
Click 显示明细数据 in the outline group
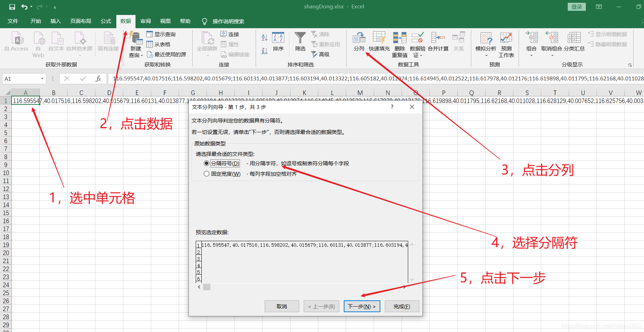tap(607, 34)
